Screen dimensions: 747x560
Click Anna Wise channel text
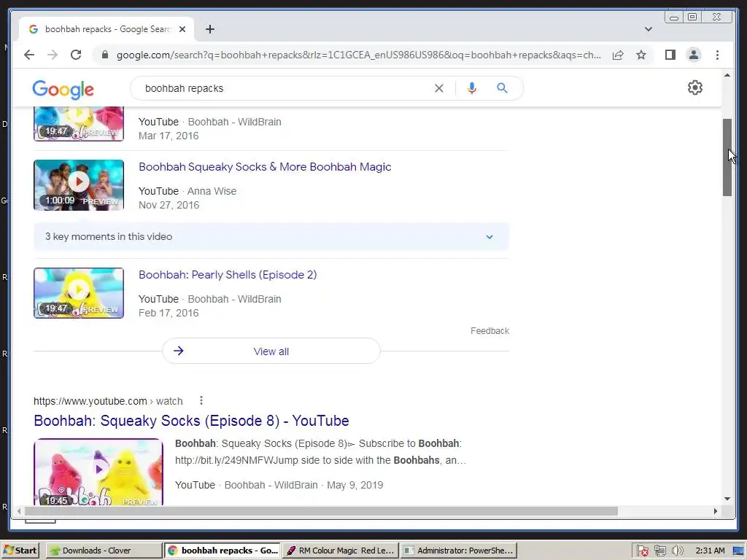click(x=212, y=191)
